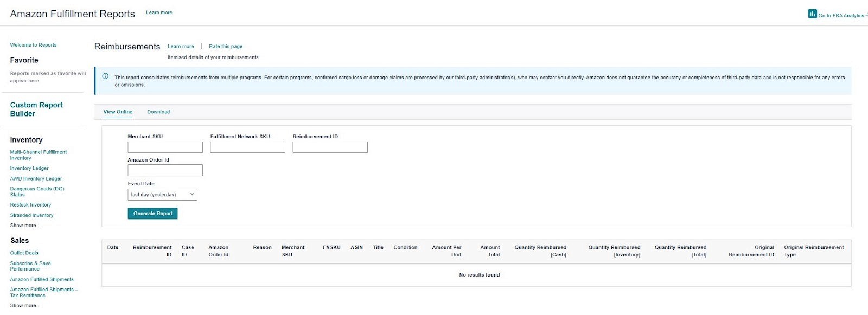Open Subscribe & Save Performance report
Screen dimensions: 868x315
(x=30, y=266)
